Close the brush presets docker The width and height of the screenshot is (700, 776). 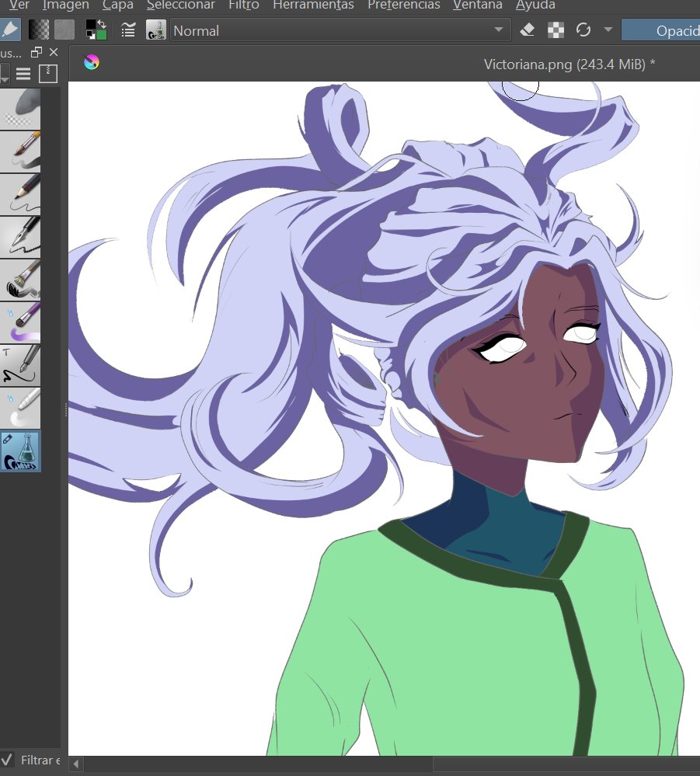point(54,52)
